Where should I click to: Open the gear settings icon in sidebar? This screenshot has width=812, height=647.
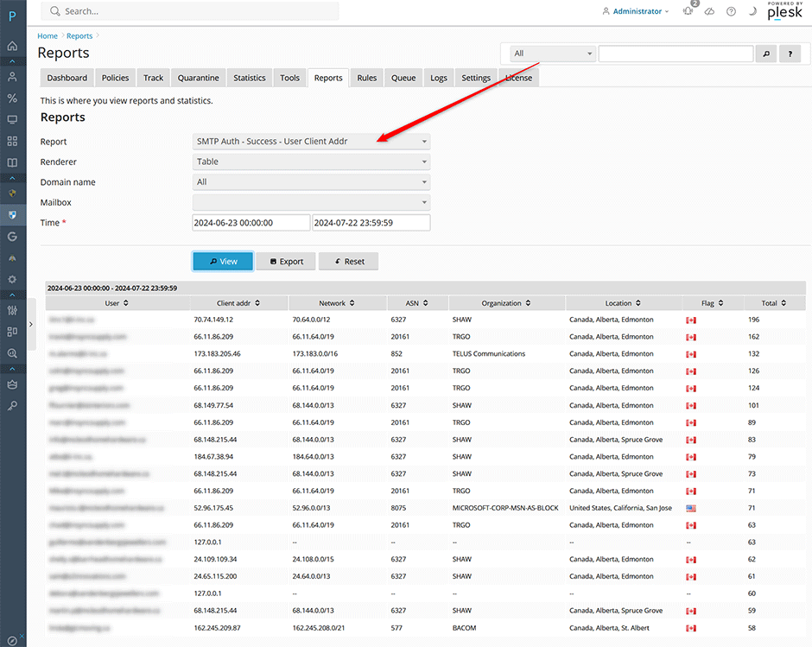coord(12,279)
